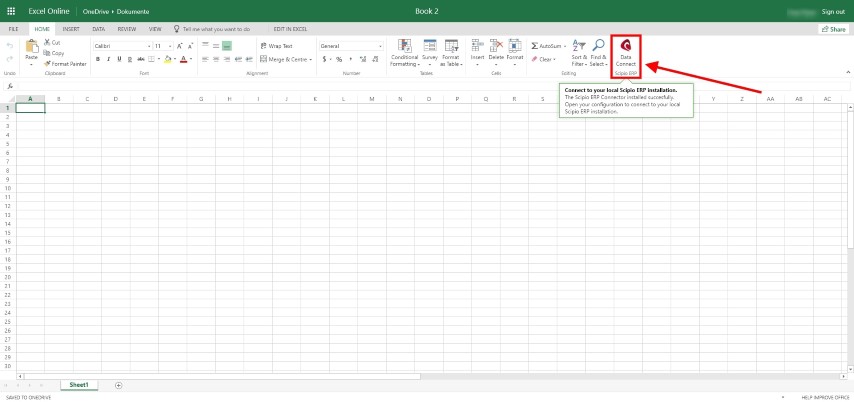Click the font color swatch button
The image size is (854, 402).
tap(183, 59)
